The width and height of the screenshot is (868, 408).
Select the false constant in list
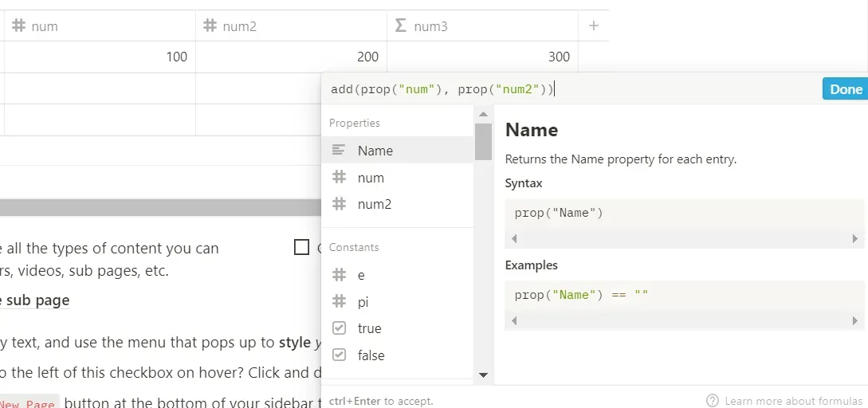click(371, 355)
